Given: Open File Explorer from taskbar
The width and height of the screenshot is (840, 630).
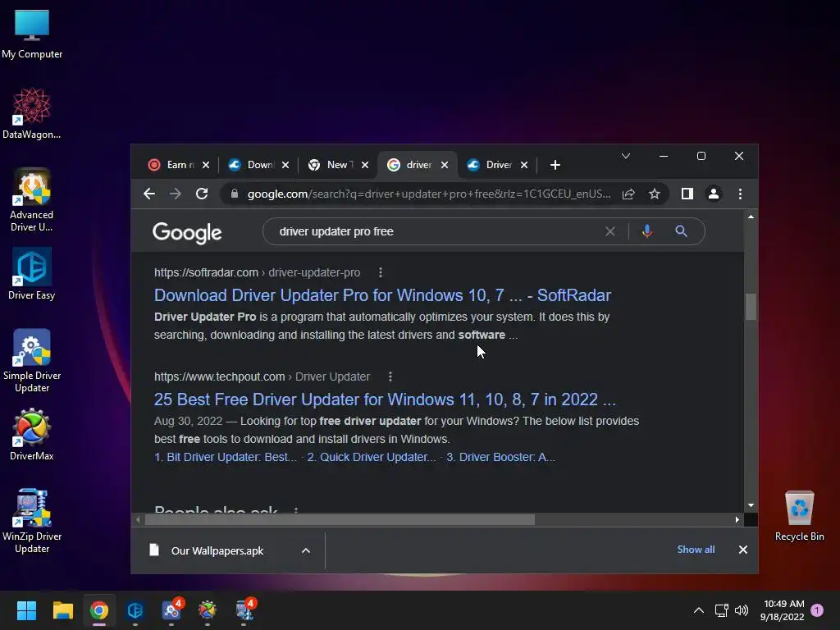Looking at the screenshot, I should click(x=62, y=610).
